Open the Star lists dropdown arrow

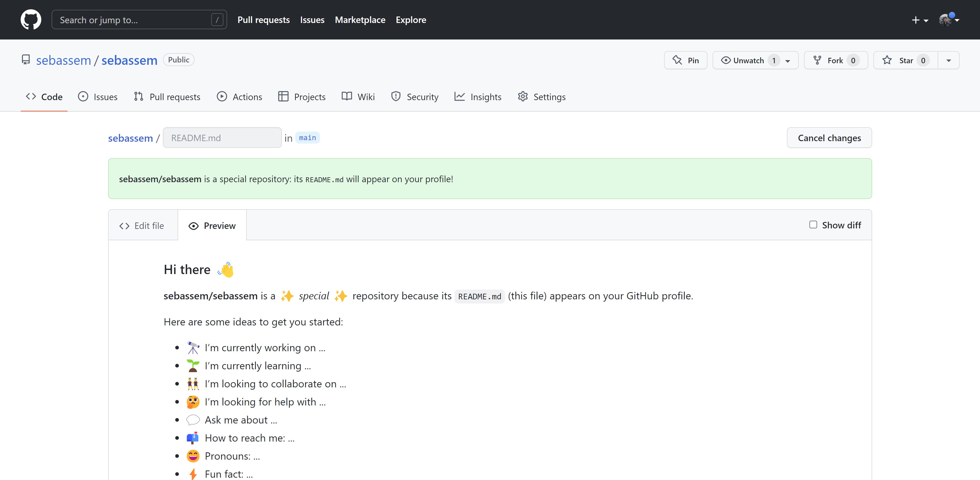(949, 60)
